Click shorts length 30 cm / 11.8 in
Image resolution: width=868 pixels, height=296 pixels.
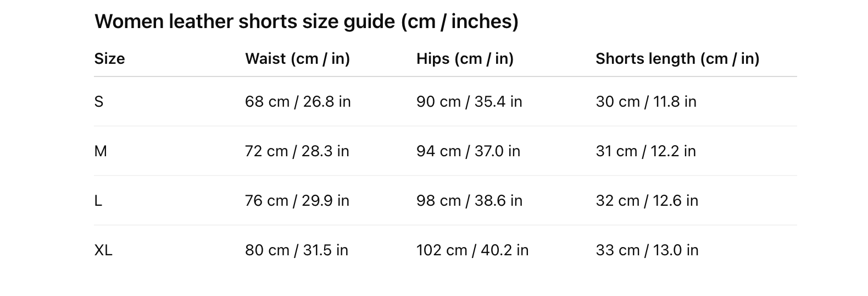click(646, 102)
